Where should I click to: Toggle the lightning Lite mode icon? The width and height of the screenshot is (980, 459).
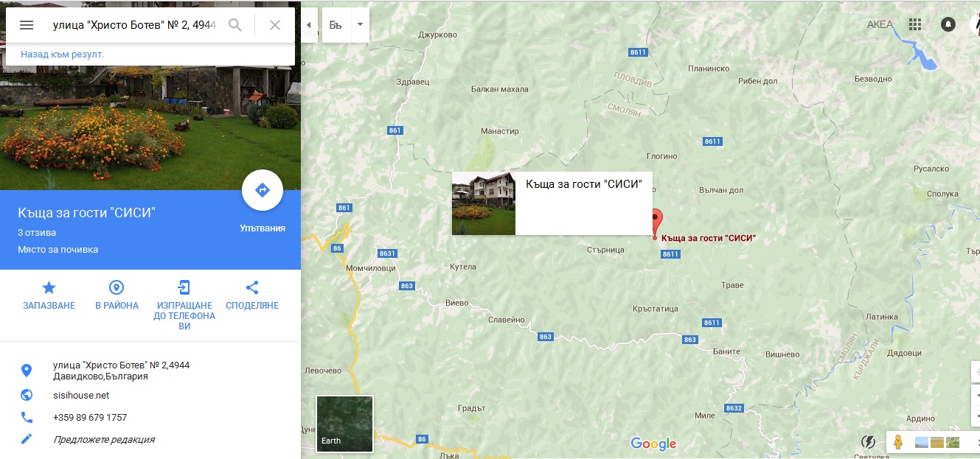[868, 442]
